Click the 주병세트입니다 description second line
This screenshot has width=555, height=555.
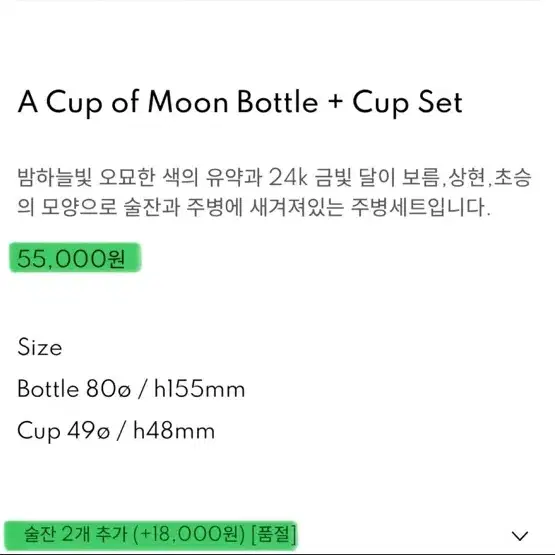(x=254, y=207)
